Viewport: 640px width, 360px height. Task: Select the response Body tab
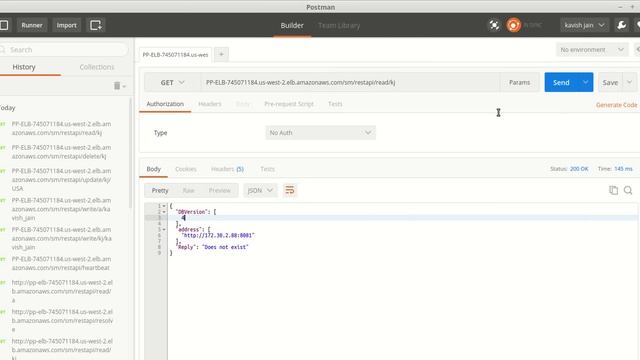(153, 169)
